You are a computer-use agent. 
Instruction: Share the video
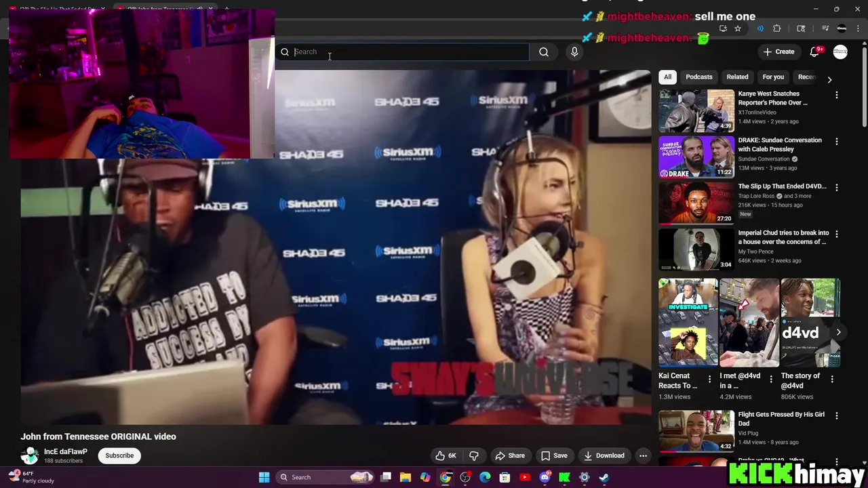pyautogui.click(x=510, y=455)
